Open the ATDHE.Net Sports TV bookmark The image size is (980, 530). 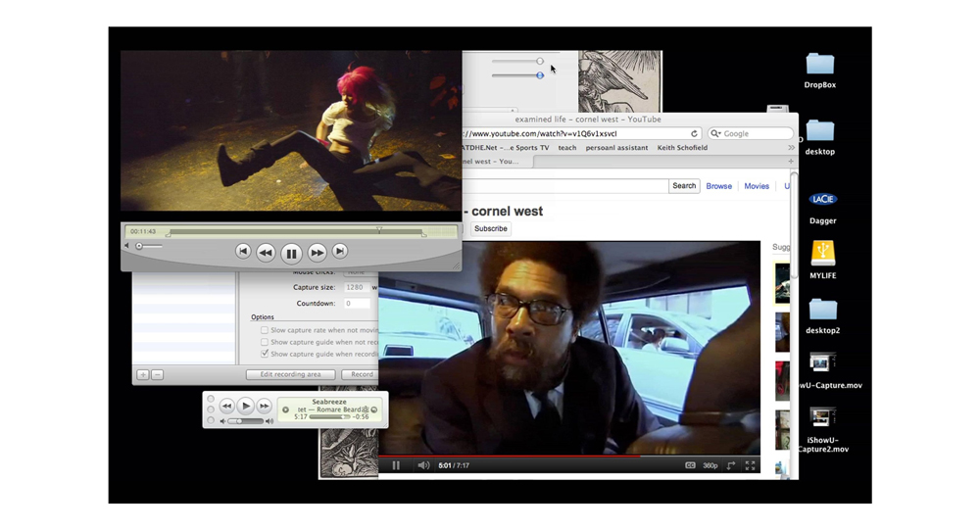506,148
